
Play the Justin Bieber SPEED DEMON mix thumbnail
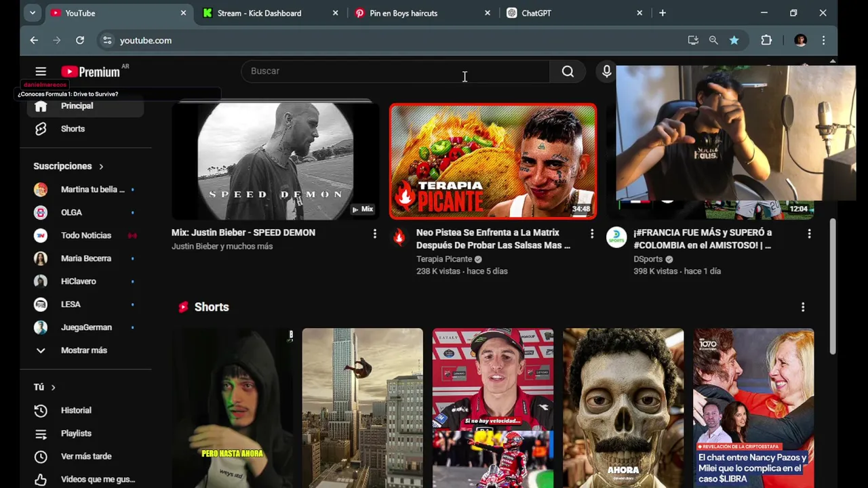[275, 161]
